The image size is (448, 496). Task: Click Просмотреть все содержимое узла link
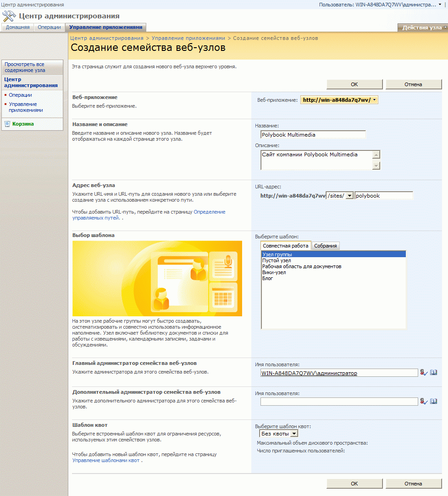tap(25, 67)
